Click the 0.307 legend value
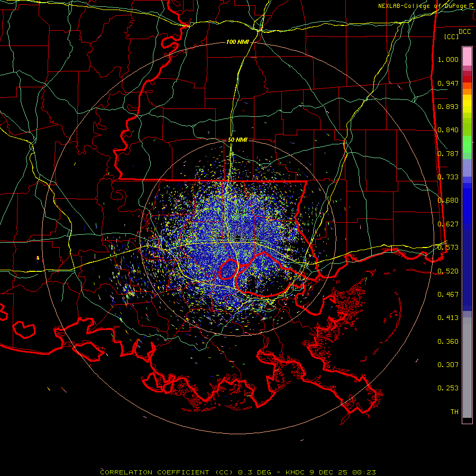Image resolution: width=476 pixels, height=476 pixels. (448, 365)
